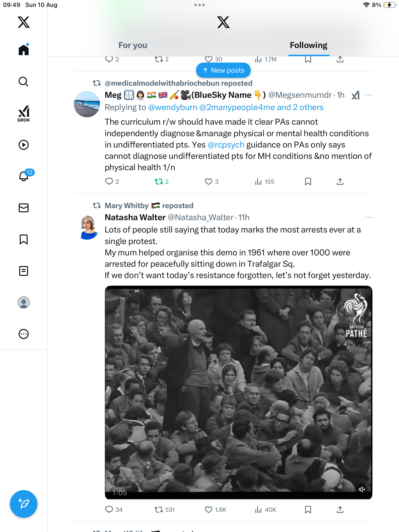Load new posts via New posts button
The image size is (399, 532).
point(223,70)
